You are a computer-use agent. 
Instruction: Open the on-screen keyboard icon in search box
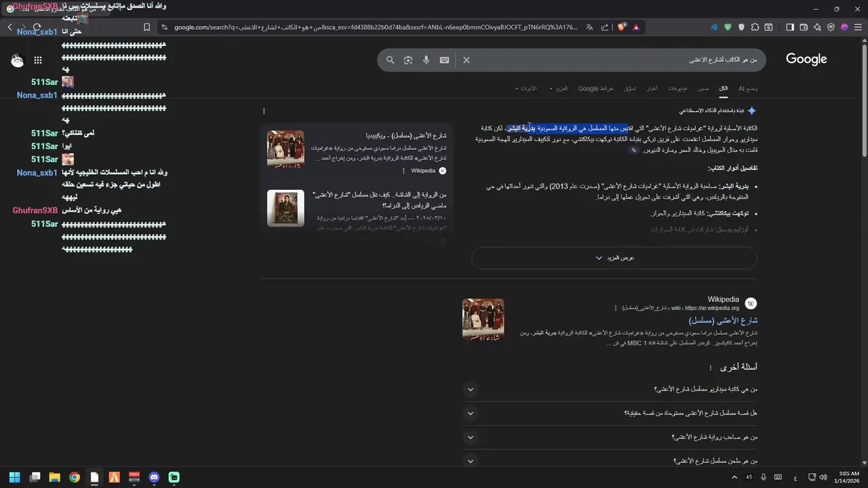click(444, 60)
